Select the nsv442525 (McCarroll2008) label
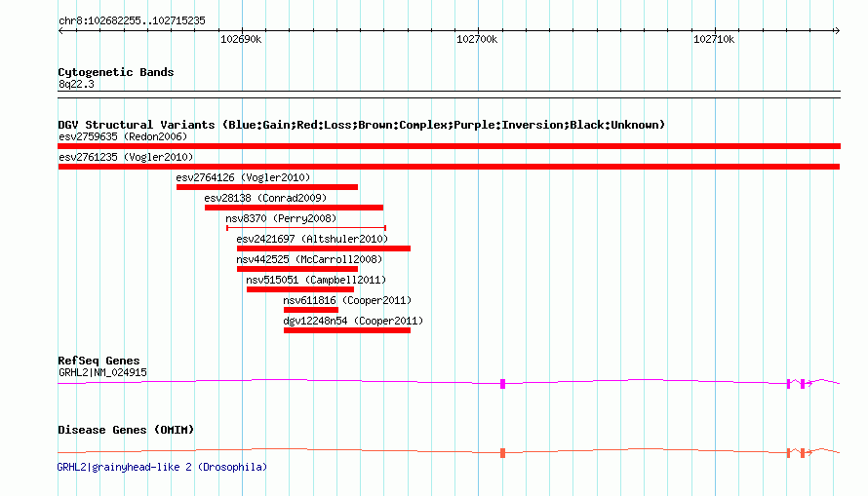Screen dimensions: 868x496 coord(309,259)
